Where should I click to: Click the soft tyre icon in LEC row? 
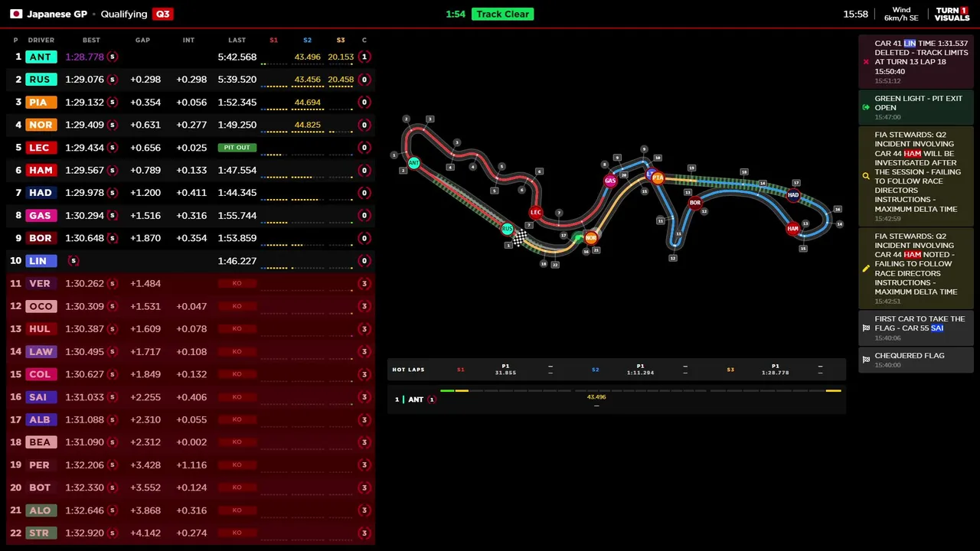[x=113, y=148]
